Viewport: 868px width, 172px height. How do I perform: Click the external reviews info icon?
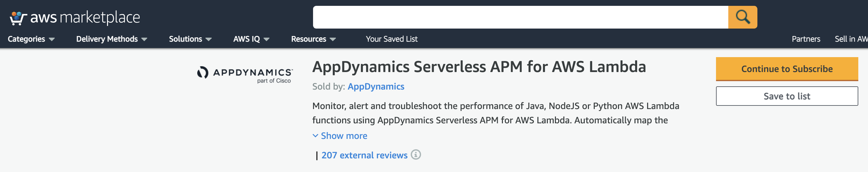tap(416, 155)
